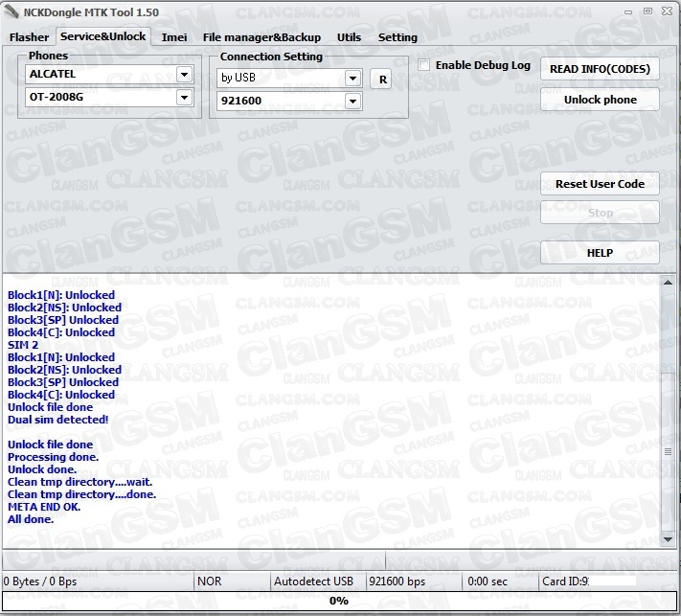This screenshot has width=681, height=616.
Task: Switch to the Service&Unlock tab
Action: click(x=102, y=36)
